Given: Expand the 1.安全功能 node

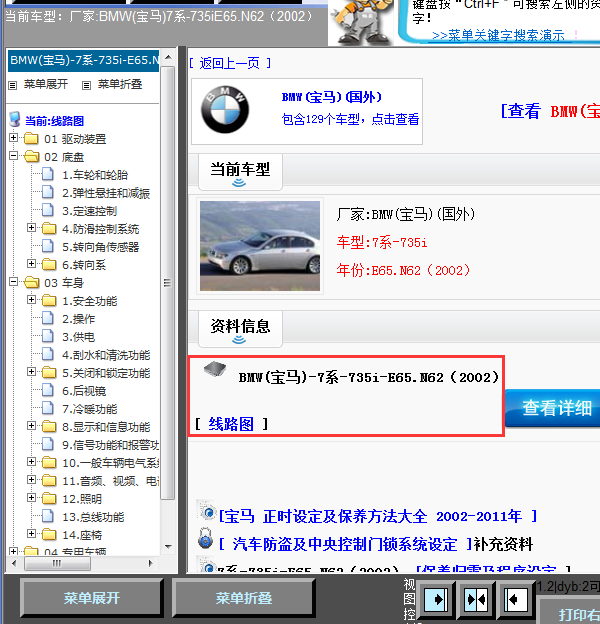Looking at the screenshot, I should click(31, 299).
